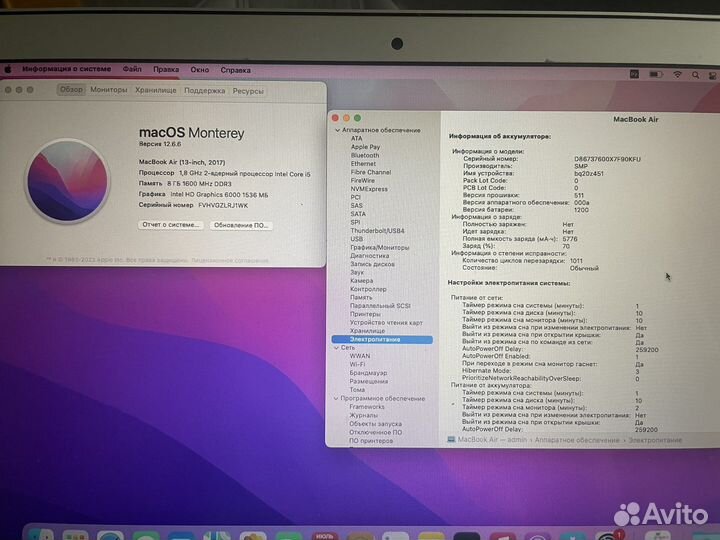Open the Справка menu
The image size is (720, 540).
tap(236, 70)
